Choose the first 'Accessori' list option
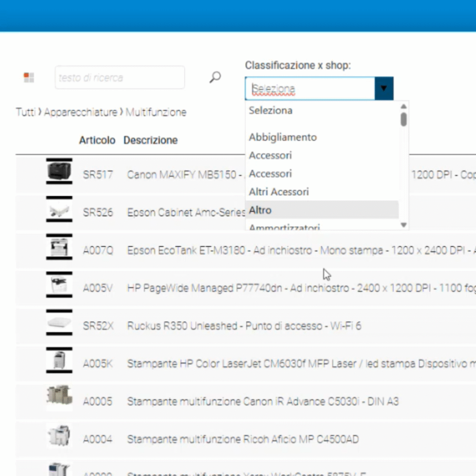 click(x=322, y=155)
